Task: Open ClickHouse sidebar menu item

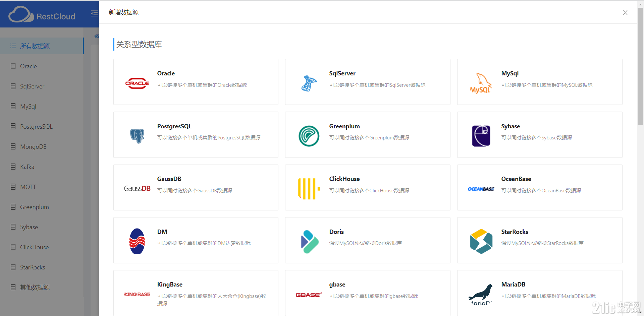Action: pyautogui.click(x=42, y=247)
